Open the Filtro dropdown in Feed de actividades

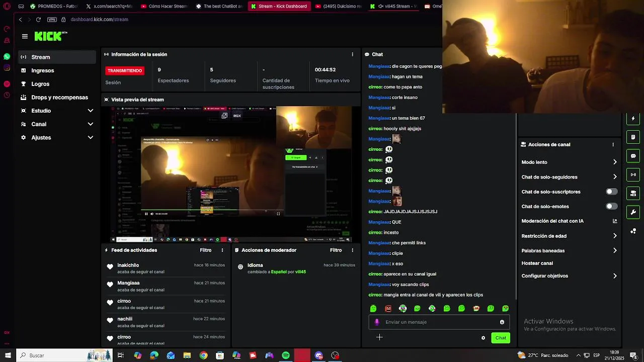point(205,250)
